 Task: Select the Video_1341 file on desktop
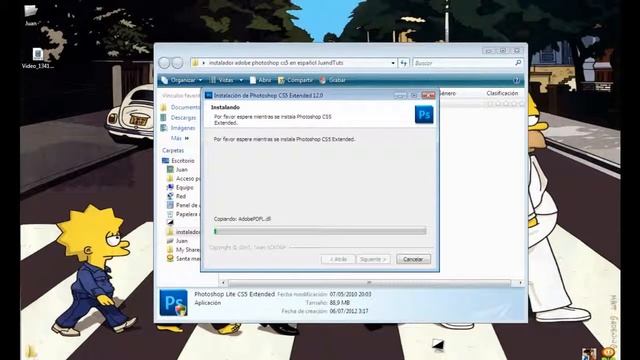coord(38,58)
